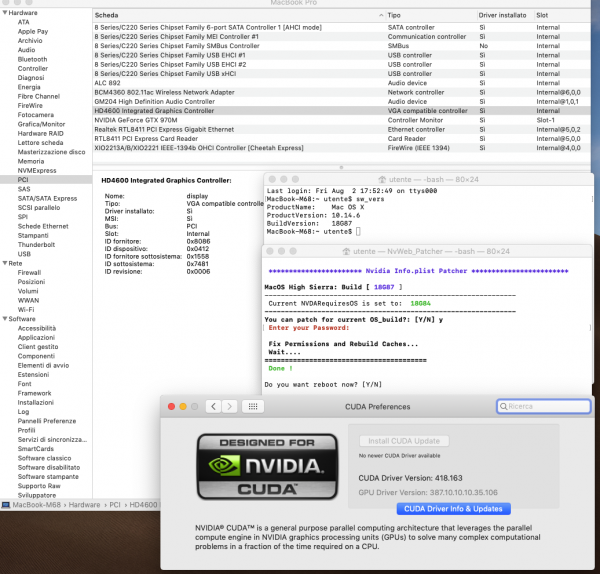Show all preferences grid button

click(253, 406)
